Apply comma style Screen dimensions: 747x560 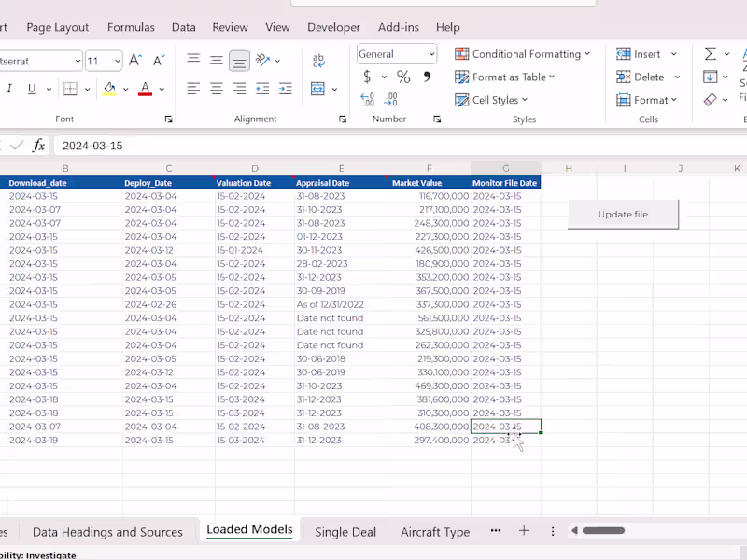click(427, 77)
